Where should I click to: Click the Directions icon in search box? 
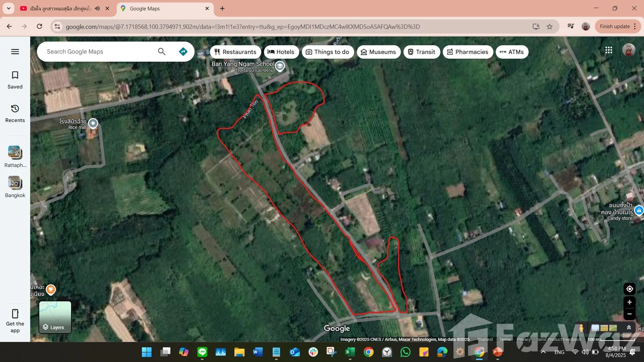(x=183, y=52)
